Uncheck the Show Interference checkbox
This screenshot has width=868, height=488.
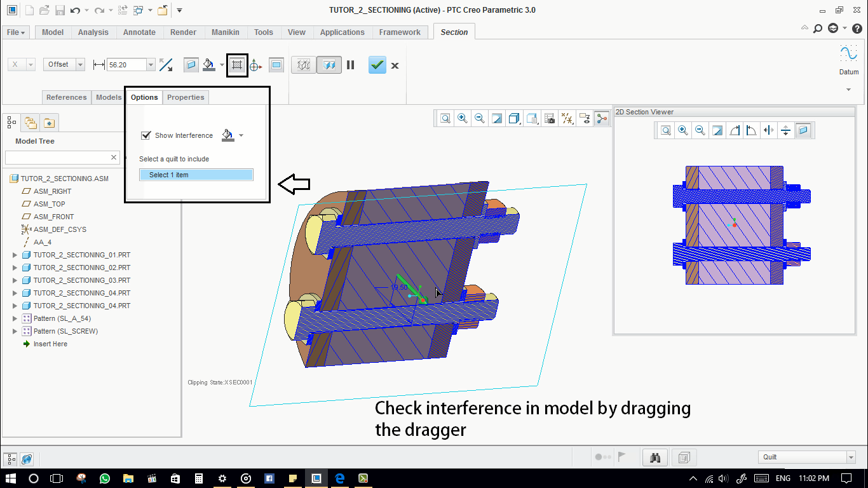[146, 135]
